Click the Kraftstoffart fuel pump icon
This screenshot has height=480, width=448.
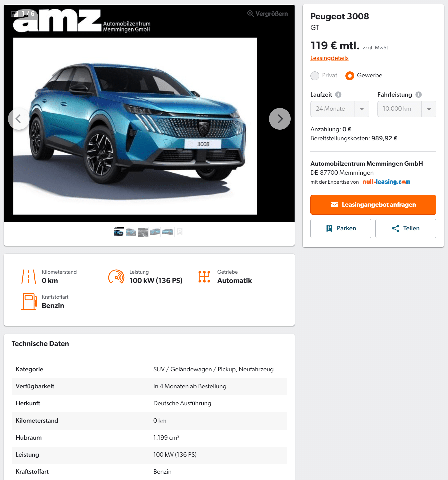click(x=29, y=302)
